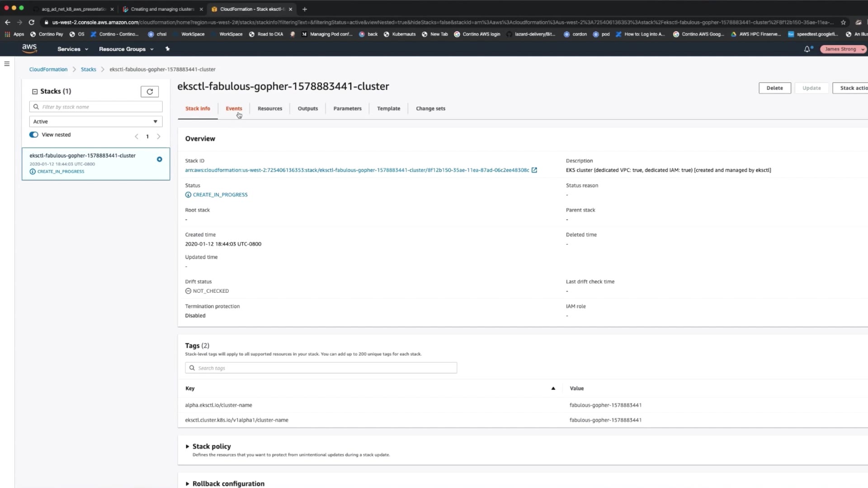Open the Active status filter dropdown
The height and width of the screenshot is (488, 868).
point(95,122)
